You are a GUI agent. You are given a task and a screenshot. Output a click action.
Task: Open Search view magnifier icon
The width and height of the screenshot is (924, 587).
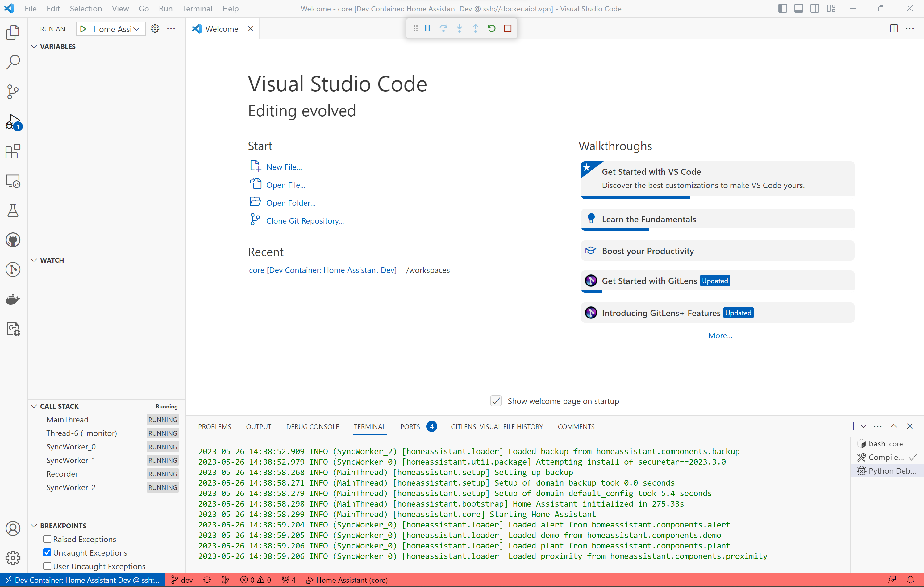(13, 62)
